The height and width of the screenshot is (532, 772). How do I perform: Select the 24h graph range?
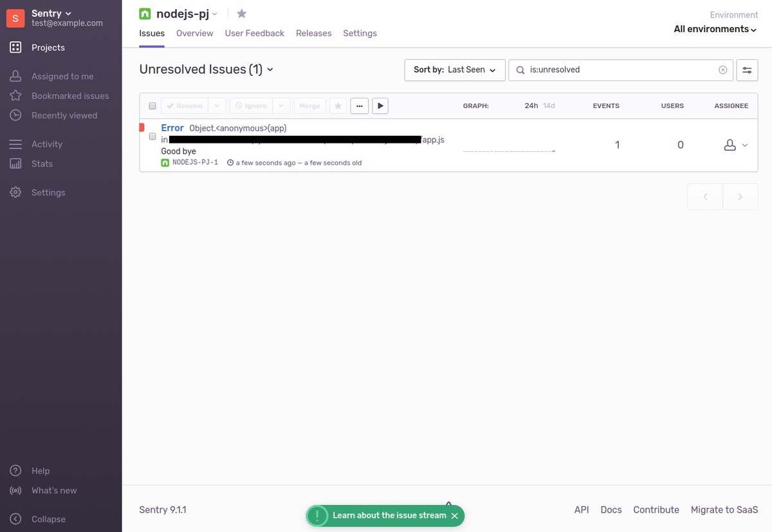tap(531, 106)
